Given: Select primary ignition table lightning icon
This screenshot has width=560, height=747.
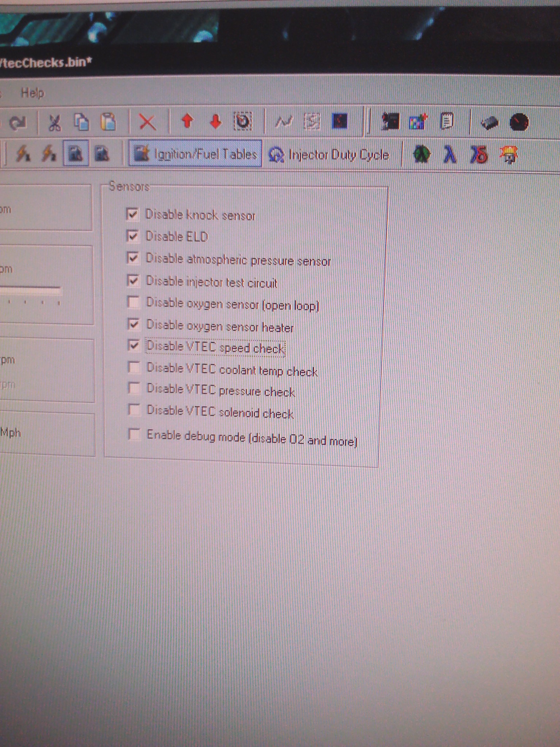Looking at the screenshot, I should (23, 154).
